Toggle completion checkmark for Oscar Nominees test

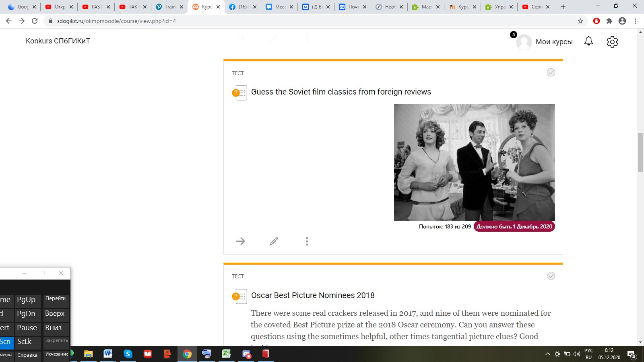click(551, 276)
